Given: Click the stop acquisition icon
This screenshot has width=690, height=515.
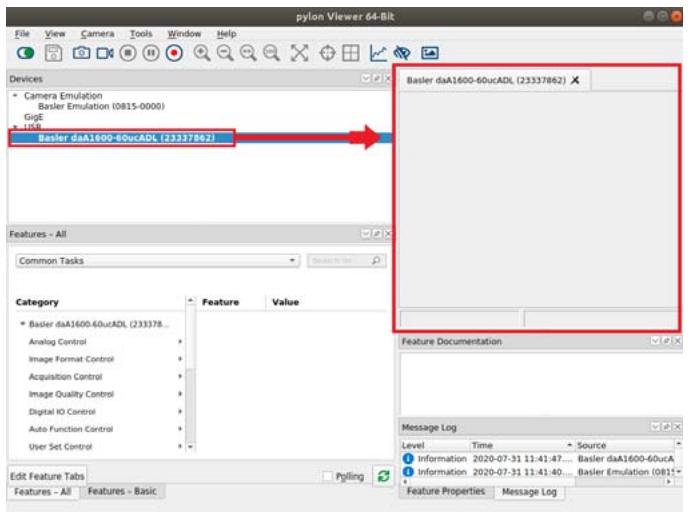Looking at the screenshot, I should pyautogui.click(x=128, y=53).
